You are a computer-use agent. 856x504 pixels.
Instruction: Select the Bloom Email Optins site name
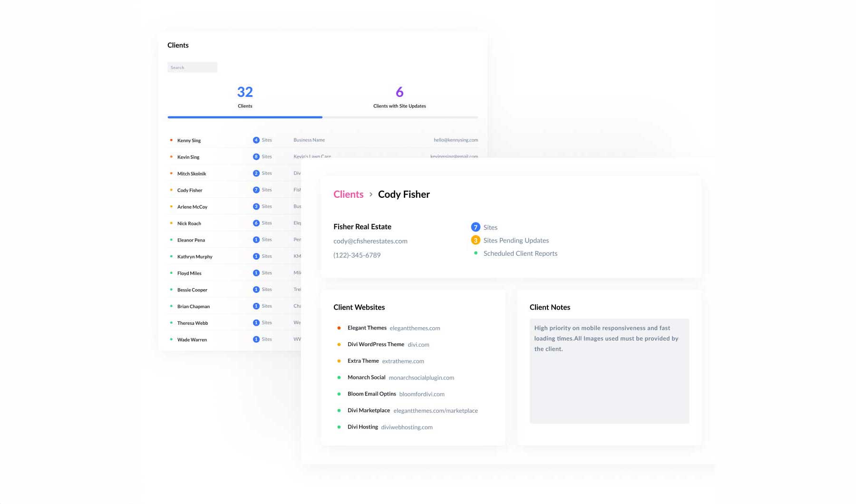372,394
